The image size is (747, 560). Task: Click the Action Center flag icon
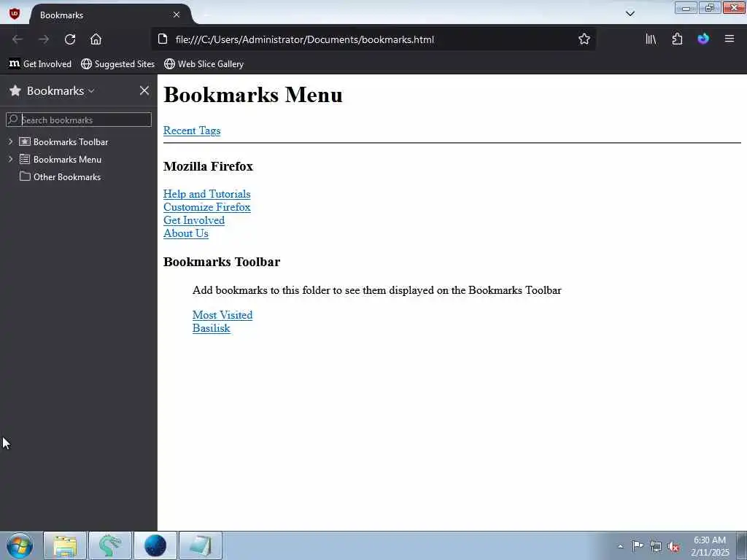[638, 545]
